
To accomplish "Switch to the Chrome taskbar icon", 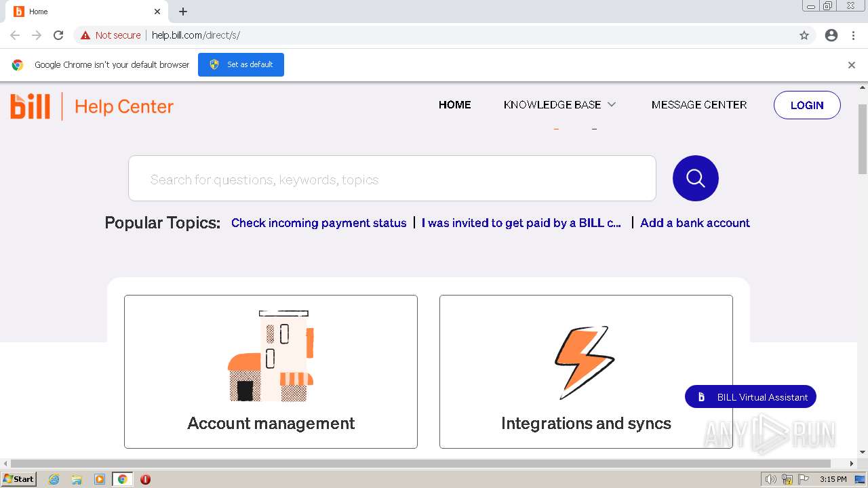I will (122, 479).
